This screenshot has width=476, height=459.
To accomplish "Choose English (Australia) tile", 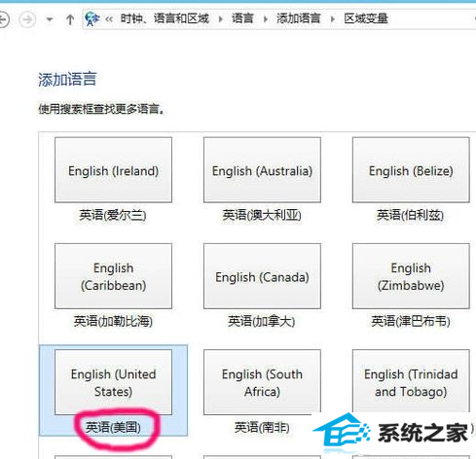I will (x=262, y=170).
